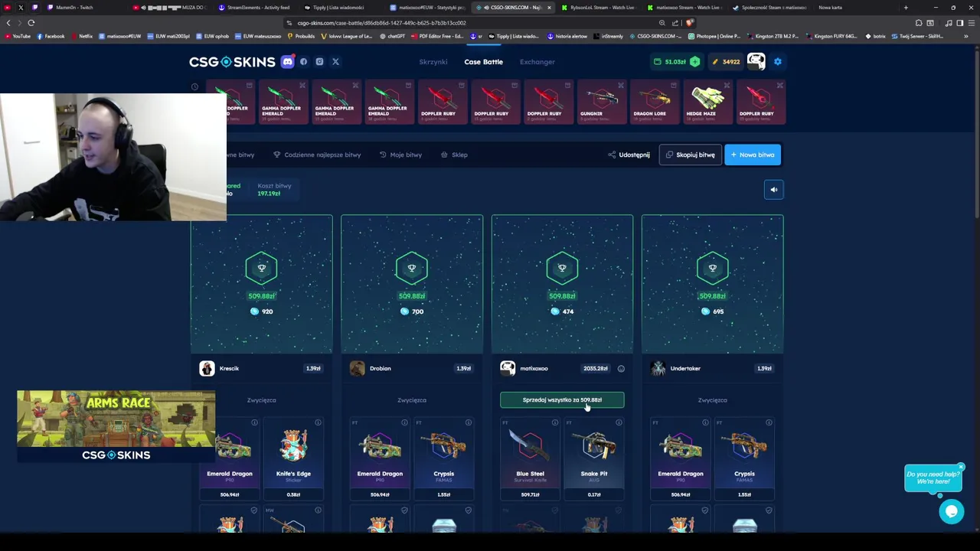Click the green plus deposit icon next to 51.03zł
The height and width of the screenshot is (551, 980).
coord(694,62)
